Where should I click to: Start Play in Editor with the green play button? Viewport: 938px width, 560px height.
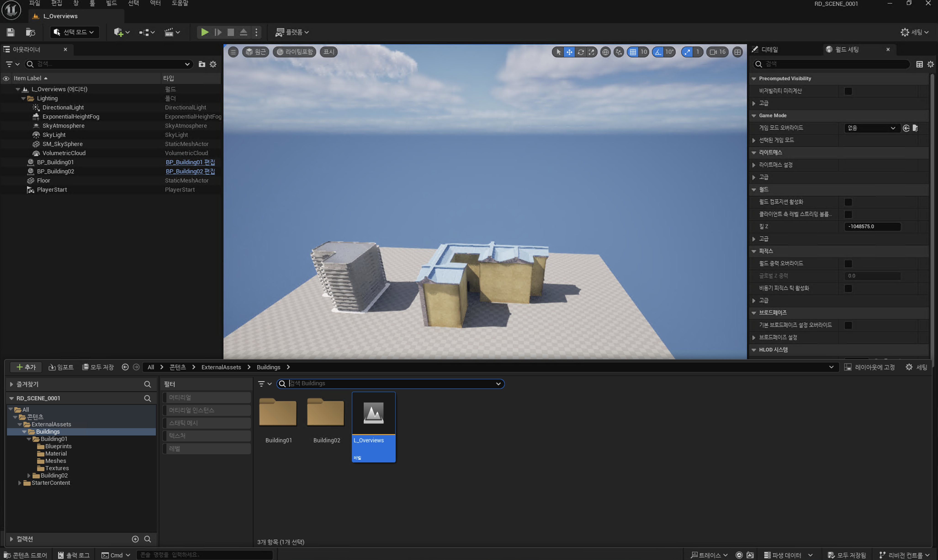(x=205, y=32)
